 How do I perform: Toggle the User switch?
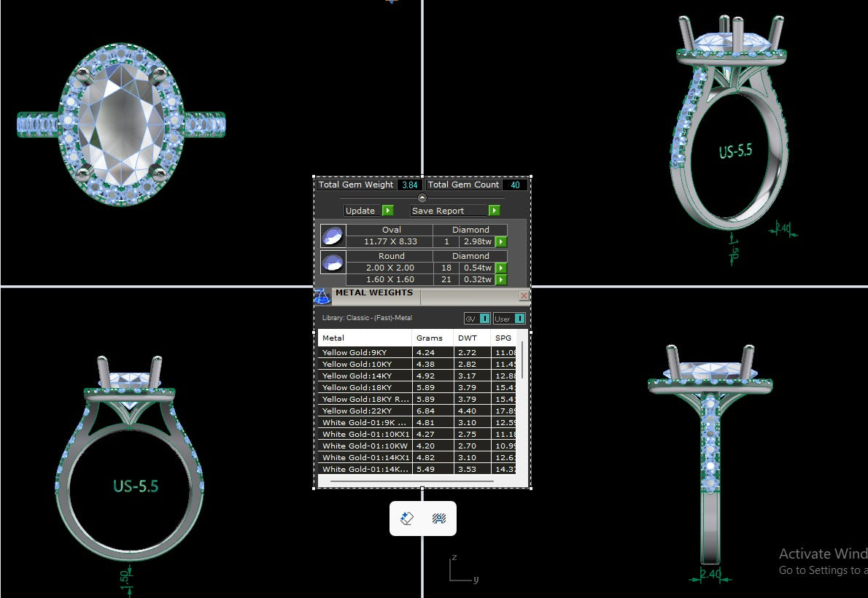point(519,319)
